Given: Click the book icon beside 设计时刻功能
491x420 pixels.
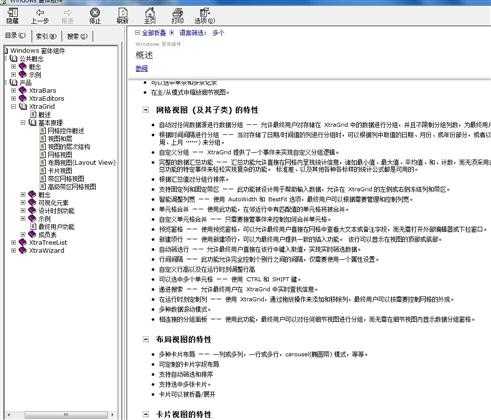Looking at the screenshot, I should [x=32, y=210].
